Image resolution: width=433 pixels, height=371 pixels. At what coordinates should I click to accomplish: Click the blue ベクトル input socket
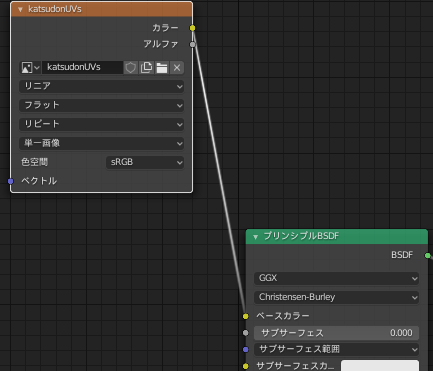click(11, 181)
